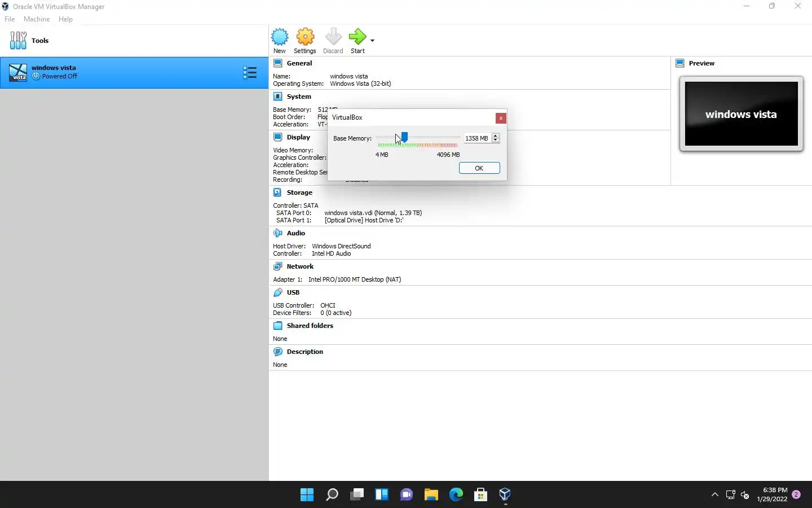Click the Audio section heading
Image resolution: width=812 pixels, height=508 pixels.
tap(296, 233)
